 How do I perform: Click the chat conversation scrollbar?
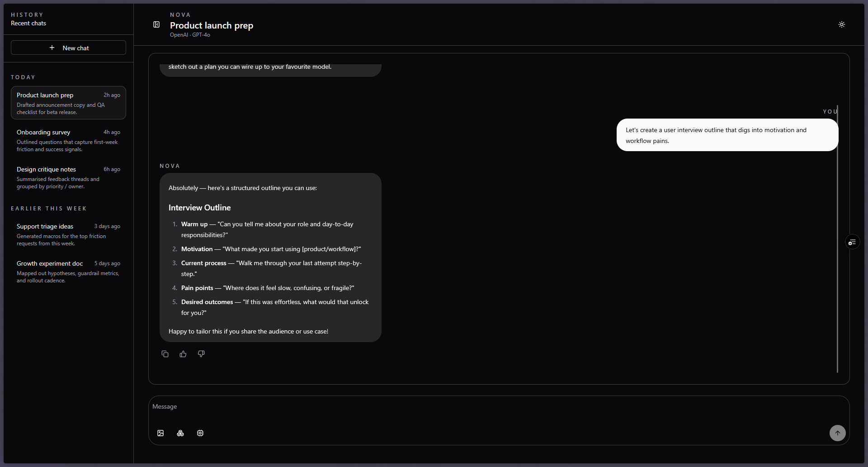coord(837,239)
